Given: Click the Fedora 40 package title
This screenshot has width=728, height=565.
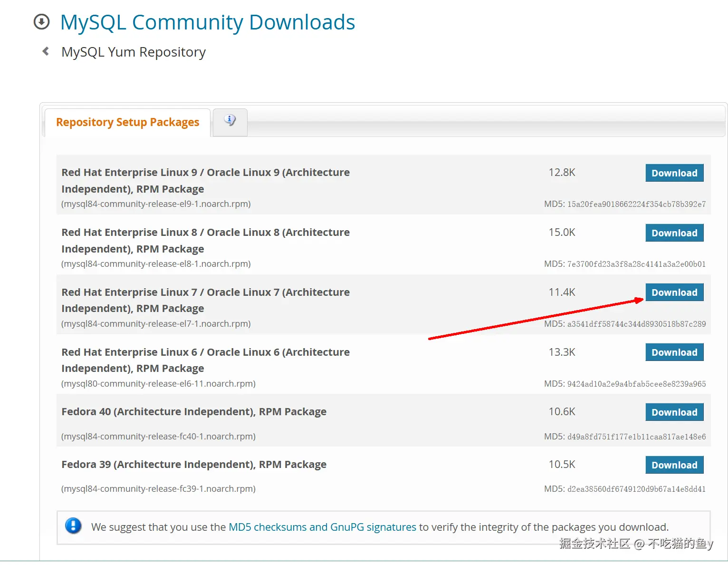Looking at the screenshot, I should [194, 412].
